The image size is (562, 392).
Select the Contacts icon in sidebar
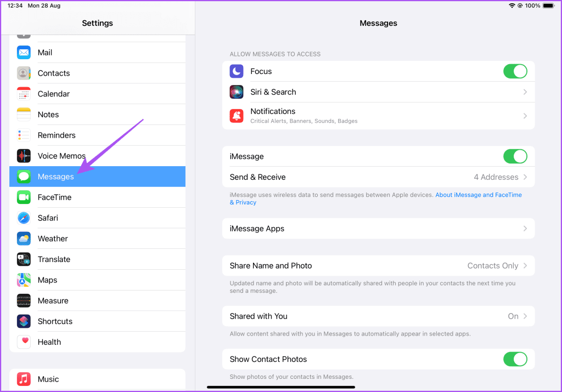[x=23, y=73]
